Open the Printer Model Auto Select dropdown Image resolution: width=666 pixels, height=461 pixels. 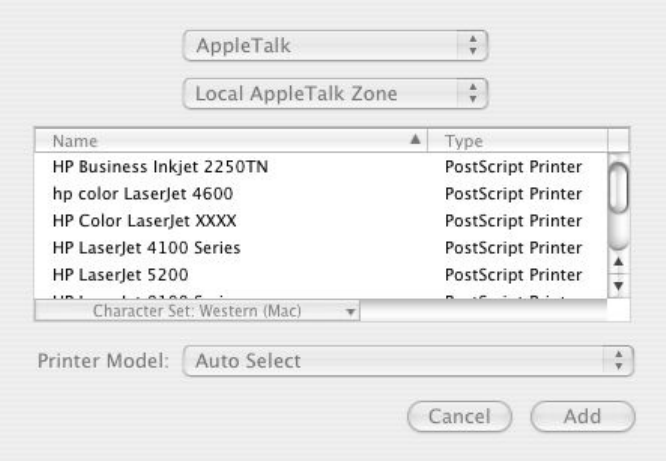coord(411,358)
